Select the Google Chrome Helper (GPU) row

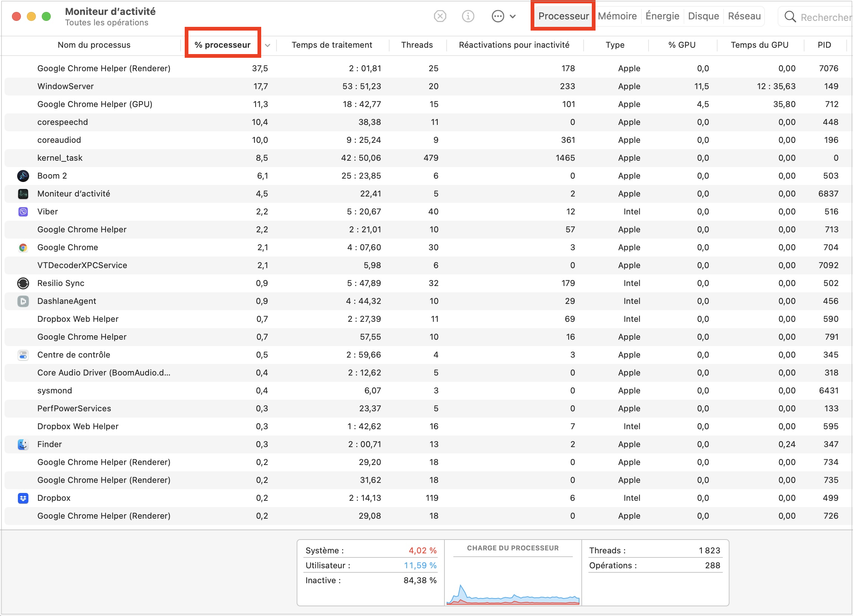428,104
